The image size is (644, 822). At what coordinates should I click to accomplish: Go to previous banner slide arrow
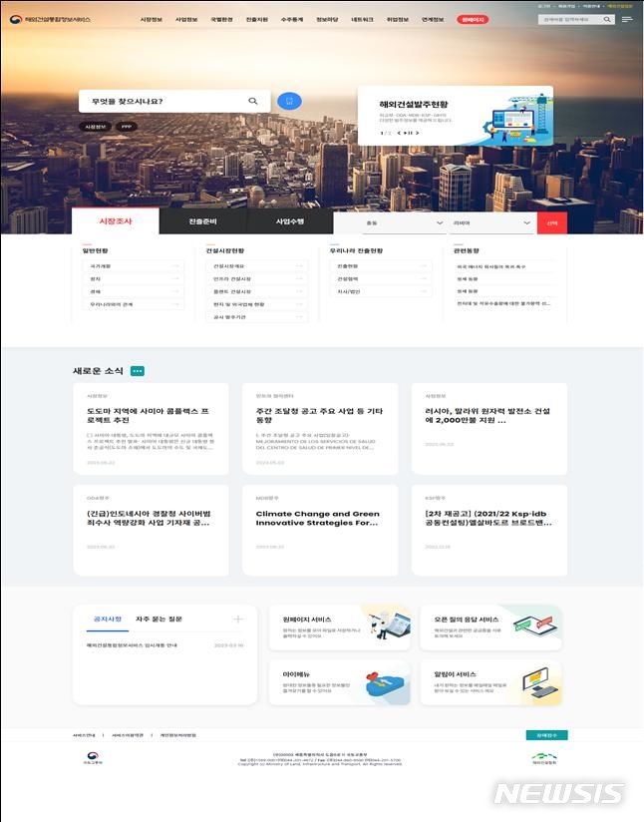click(x=399, y=133)
